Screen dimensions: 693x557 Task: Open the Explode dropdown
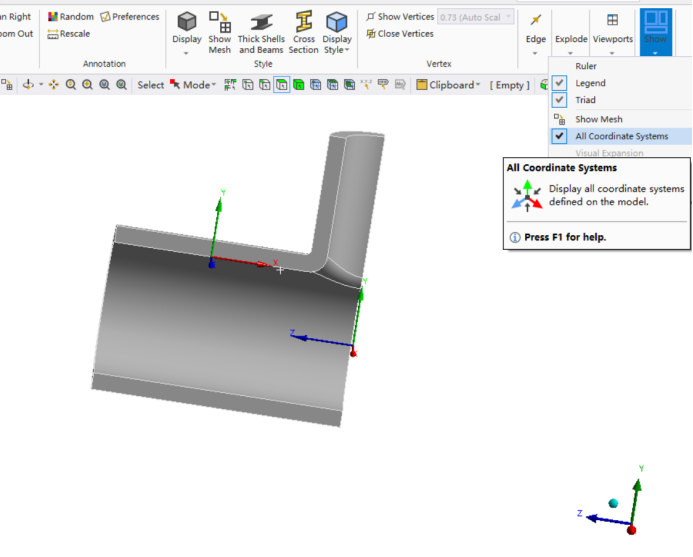(x=571, y=32)
